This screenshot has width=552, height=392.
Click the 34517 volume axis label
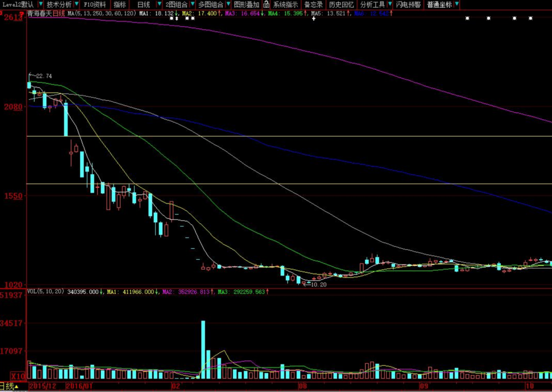click(13, 323)
